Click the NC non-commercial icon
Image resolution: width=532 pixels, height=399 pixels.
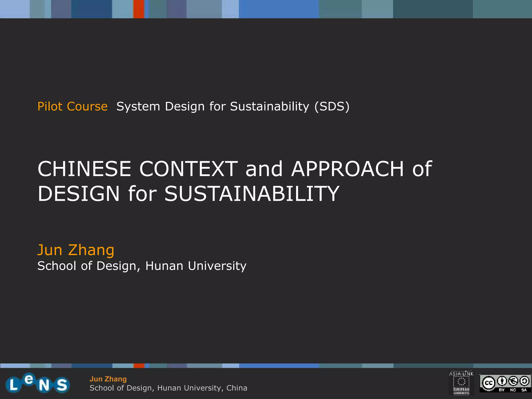pos(513,381)
